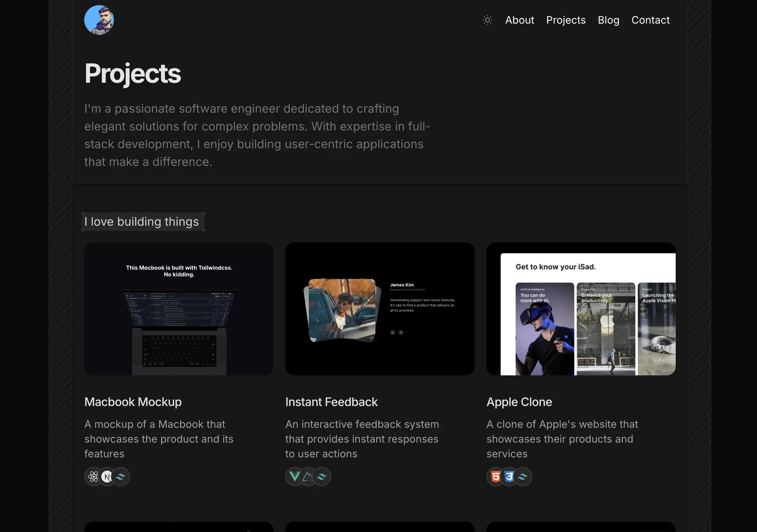This screenshot has height=532, width=757.
Task: Open the Blog page
Action: tap(608, 20)
